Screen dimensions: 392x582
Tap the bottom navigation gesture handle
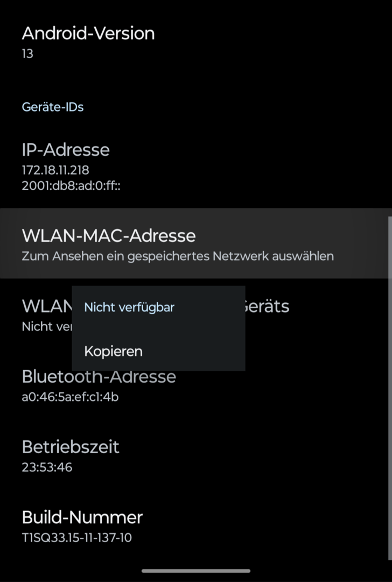point(196,571)
